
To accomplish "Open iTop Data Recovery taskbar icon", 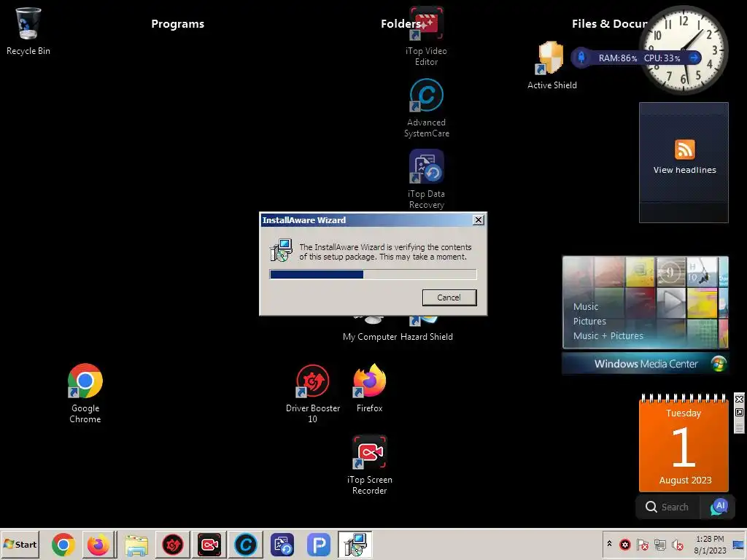I will point(282,544).
